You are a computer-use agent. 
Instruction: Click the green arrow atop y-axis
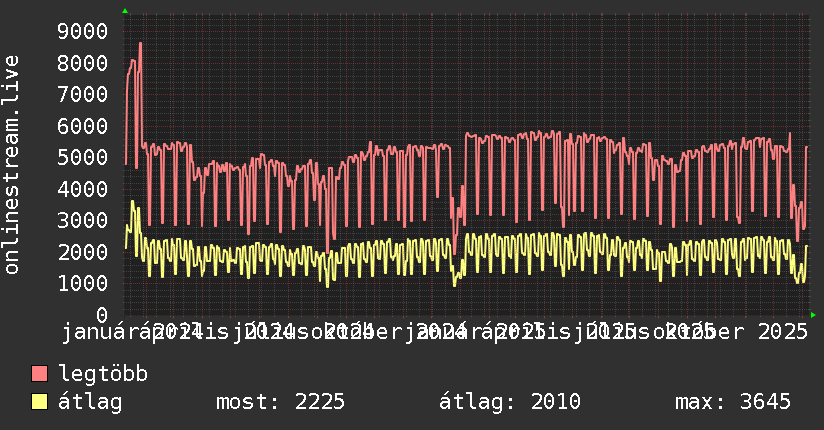125,11
